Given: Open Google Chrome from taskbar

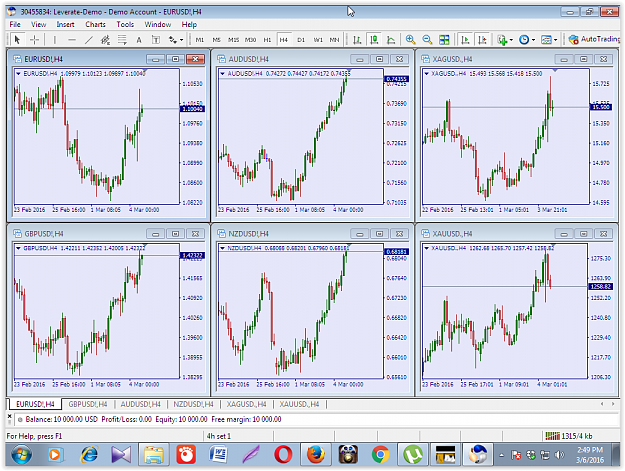Looking at the screenshot, I should click(x=380, y=454).
